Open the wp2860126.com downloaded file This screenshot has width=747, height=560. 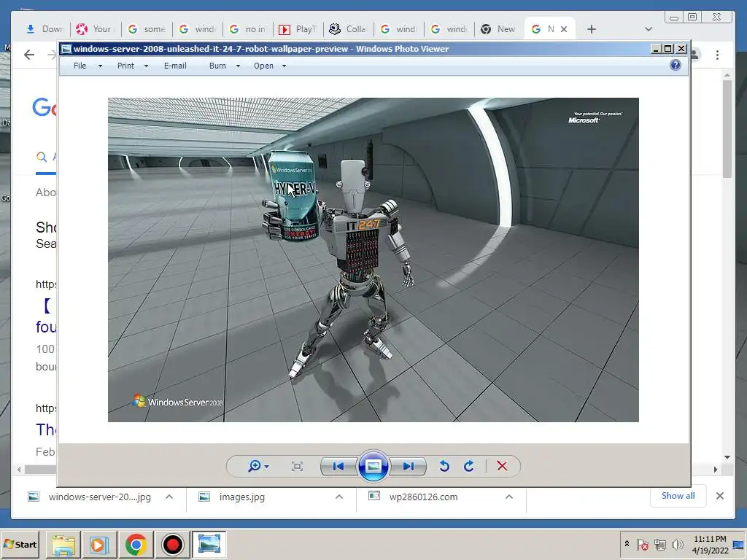(x=414, y=497)
